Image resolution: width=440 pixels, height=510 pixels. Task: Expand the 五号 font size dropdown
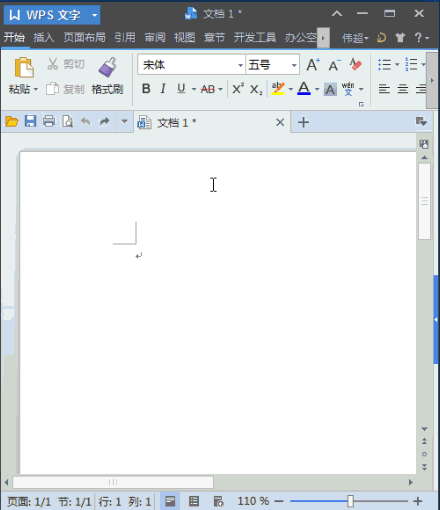point(294,65)
